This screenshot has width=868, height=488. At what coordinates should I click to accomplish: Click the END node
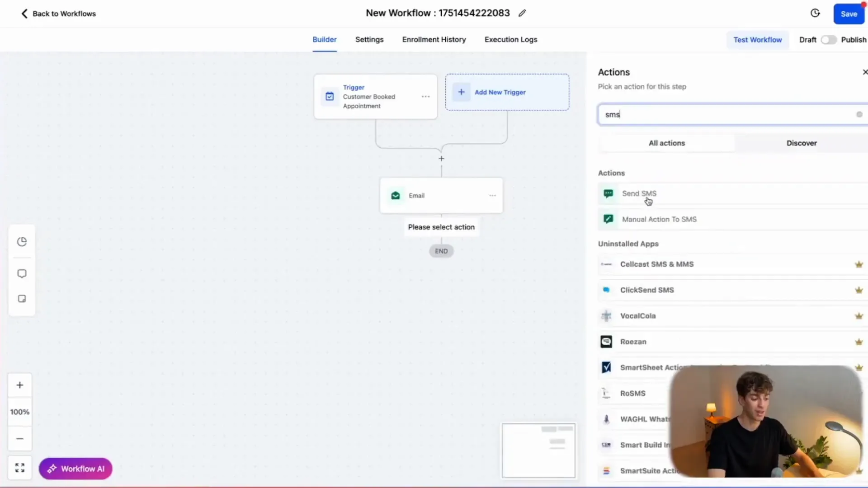point(441,251)
